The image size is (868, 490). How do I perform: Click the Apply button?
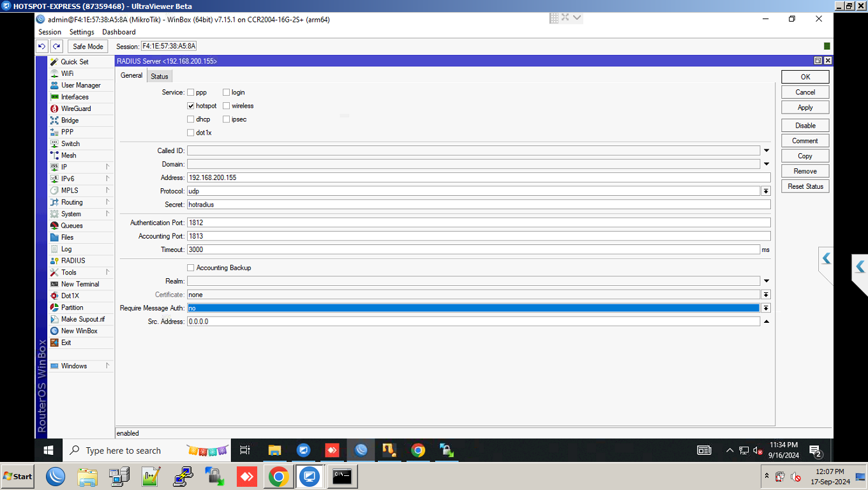pos(805,108)
